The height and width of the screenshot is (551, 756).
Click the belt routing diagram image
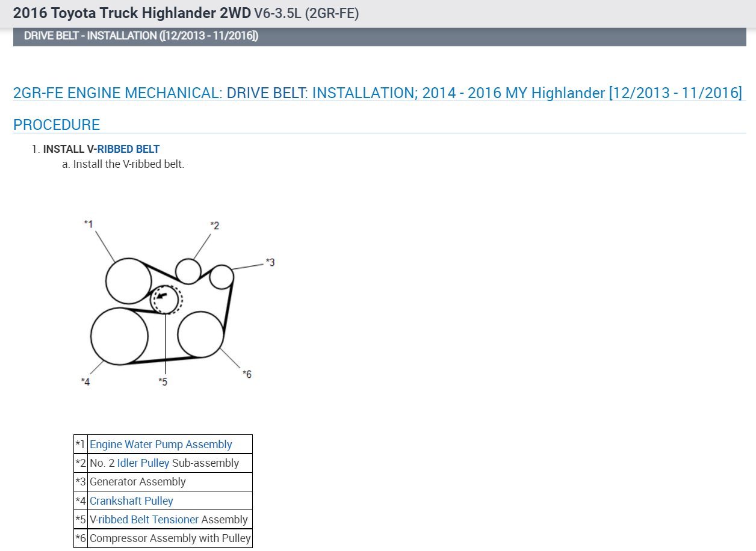[178, 304]
